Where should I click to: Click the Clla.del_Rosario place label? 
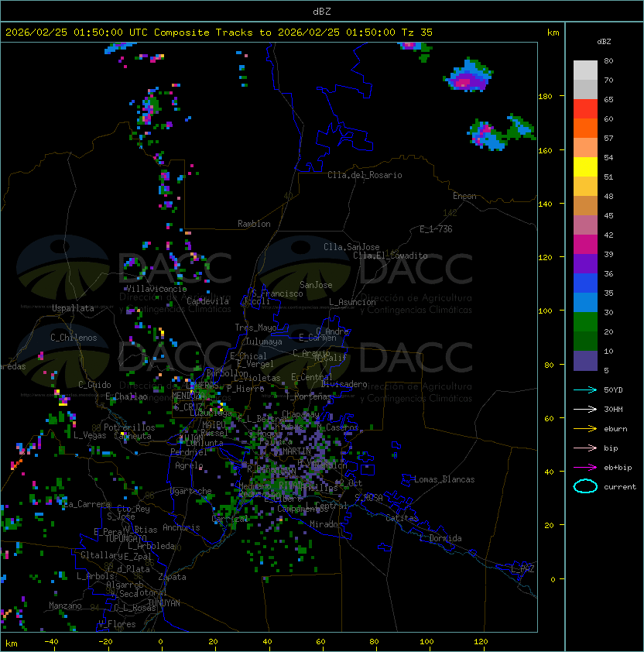tap(365, 175)
